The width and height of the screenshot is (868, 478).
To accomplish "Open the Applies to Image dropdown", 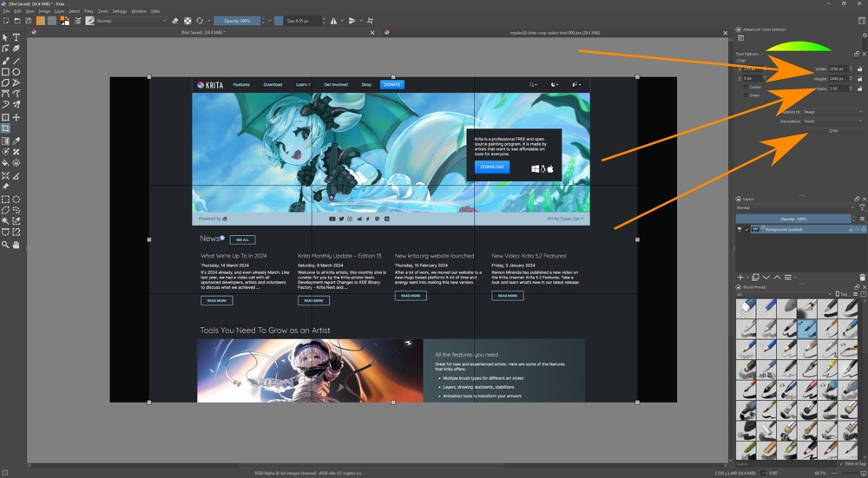I will (832, 112).
